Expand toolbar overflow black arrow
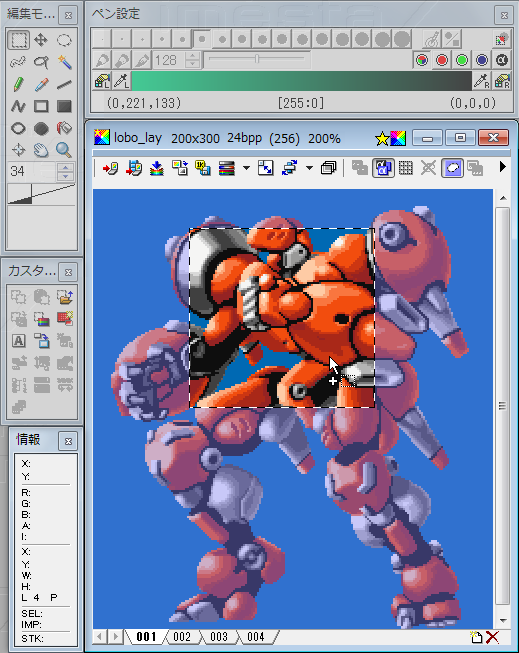Viewport: 519px width, 653px height. pyautogui.click(x=503, y=167)
